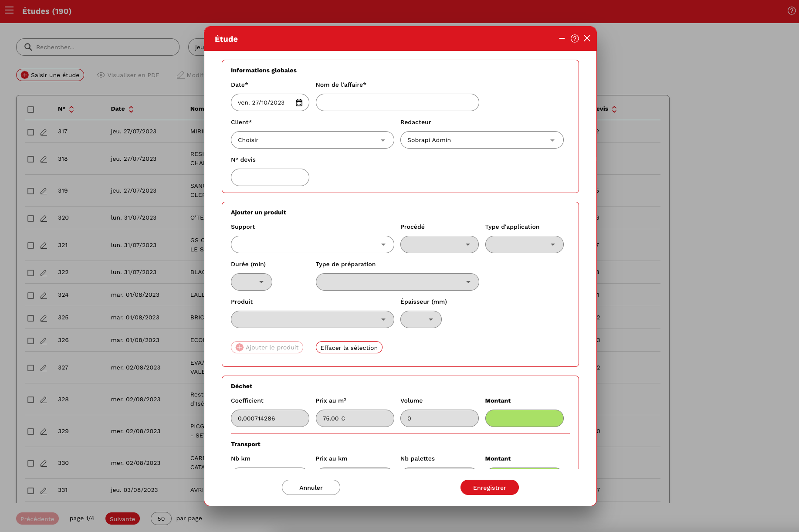Expand the Procédé dropdown
The width and height of the screenshot is (799, 532).
point(439,244)
